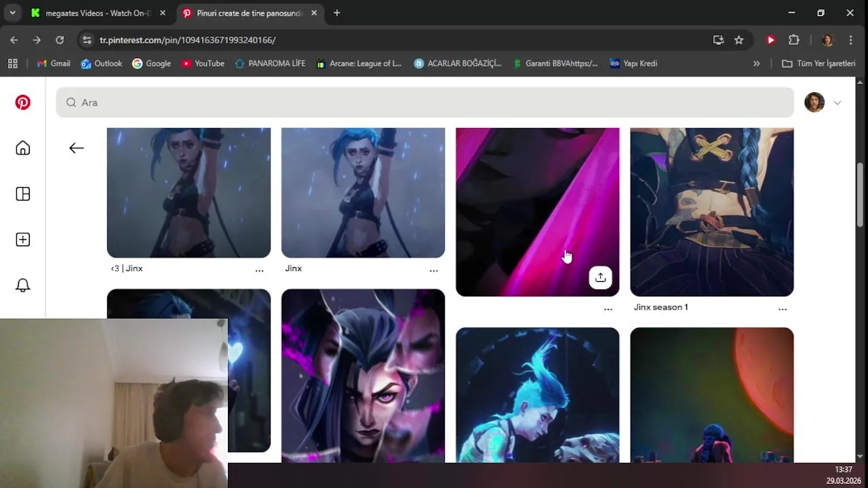Open the Chrome apps grid in the bookmarks bar
This screenshot has height=488, width=868.
point(12,63)
